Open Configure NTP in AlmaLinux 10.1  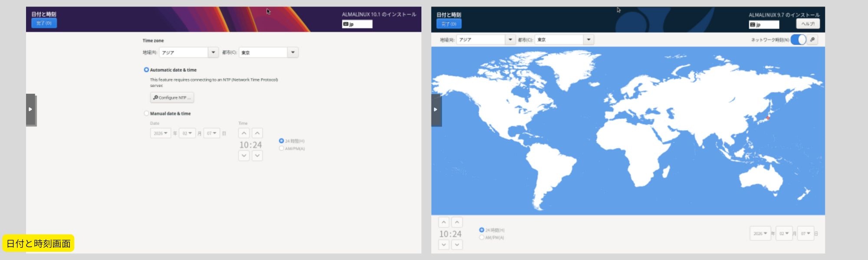coord(172,97)
